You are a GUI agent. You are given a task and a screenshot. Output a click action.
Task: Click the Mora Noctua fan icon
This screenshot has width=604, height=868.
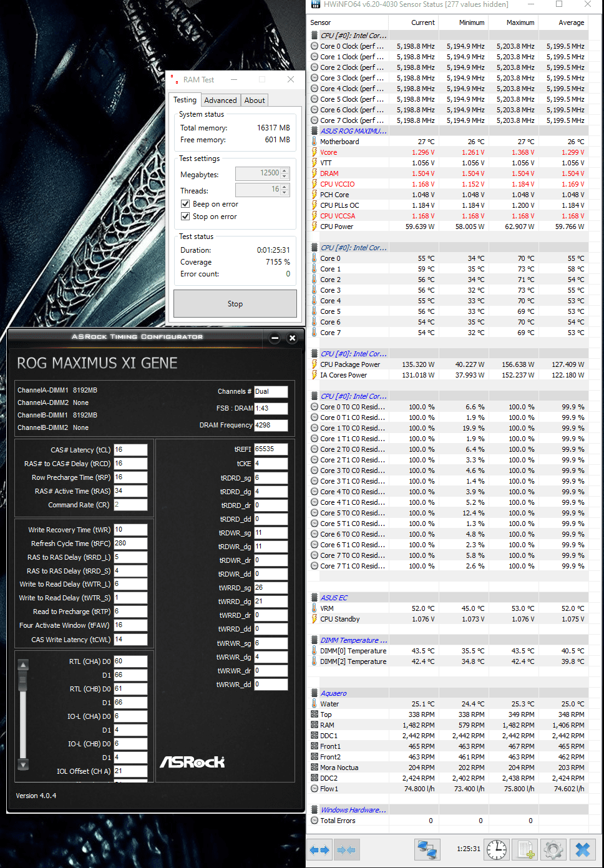tap(314, 768)
